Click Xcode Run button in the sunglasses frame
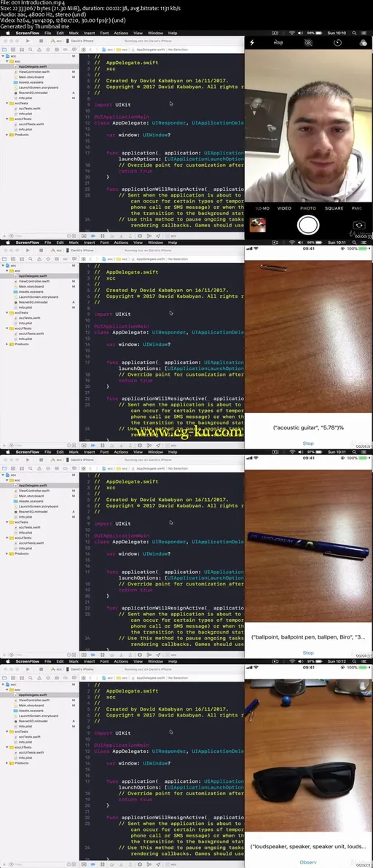This screenshot has height=868, width=373. click(28, 669)
